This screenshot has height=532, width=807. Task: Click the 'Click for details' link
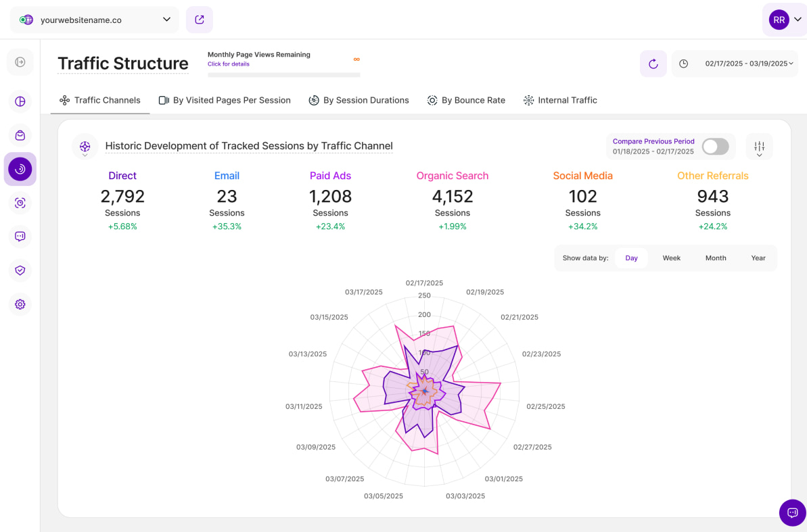tap(229, 64)
